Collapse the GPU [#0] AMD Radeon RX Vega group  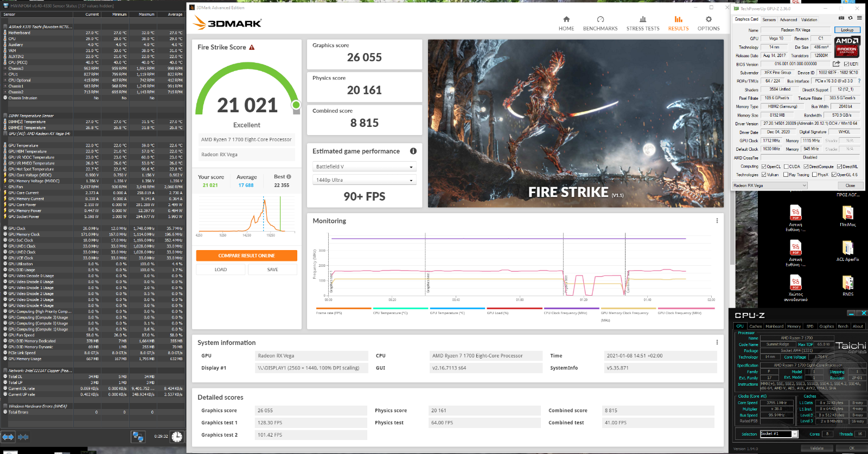(5, 133)
